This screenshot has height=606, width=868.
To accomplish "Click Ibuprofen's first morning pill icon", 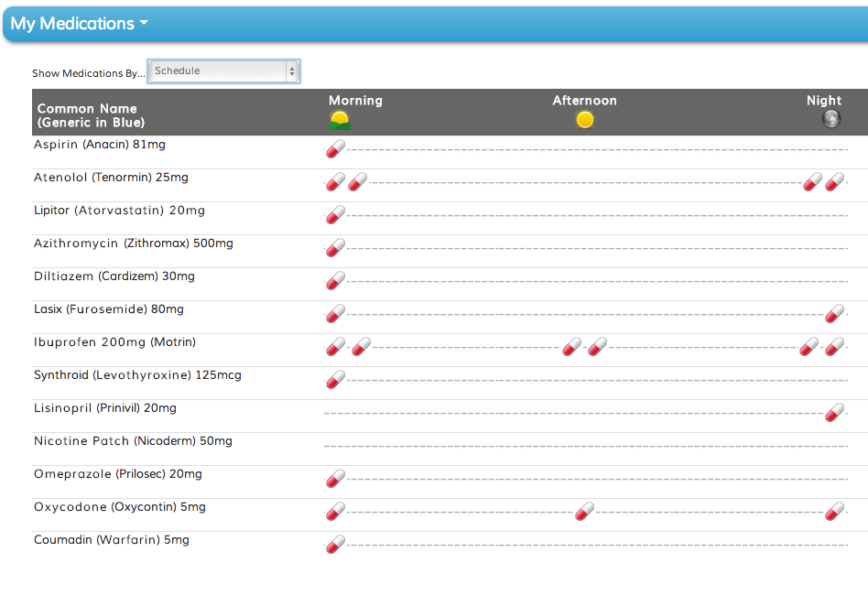I will click(x=335, y=346).
